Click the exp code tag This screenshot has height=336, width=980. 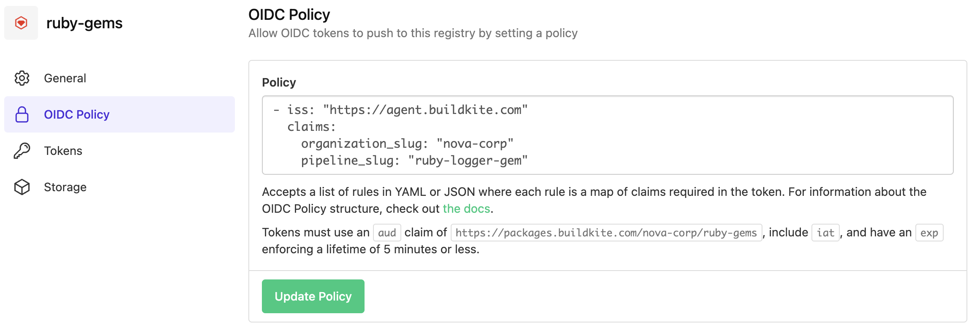[x=929, y=233]
